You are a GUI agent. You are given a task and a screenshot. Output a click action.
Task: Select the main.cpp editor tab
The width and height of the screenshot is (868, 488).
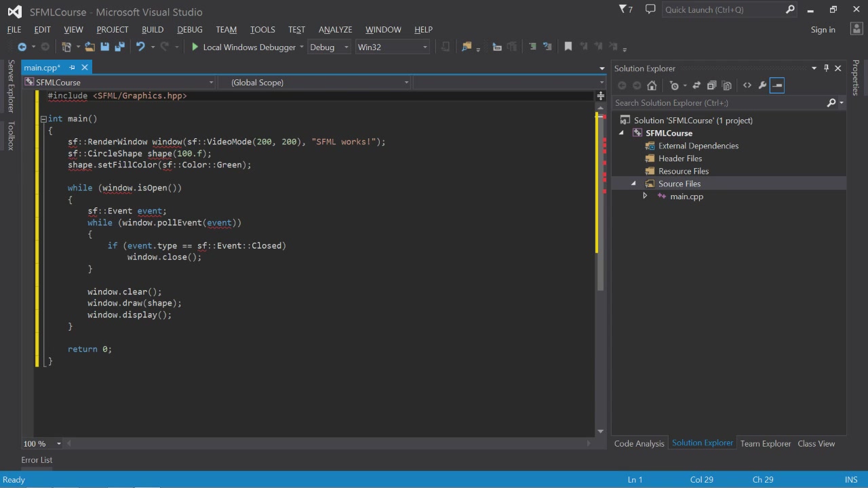click(x=42, y=67)
